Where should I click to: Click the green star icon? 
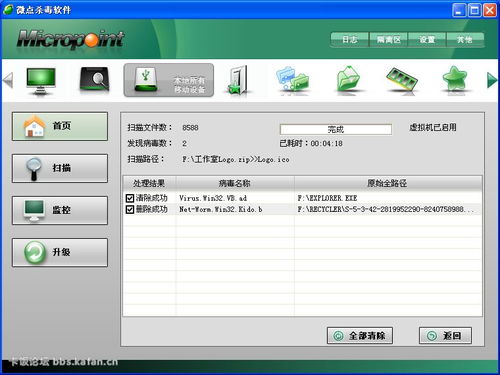pos(455,79)
